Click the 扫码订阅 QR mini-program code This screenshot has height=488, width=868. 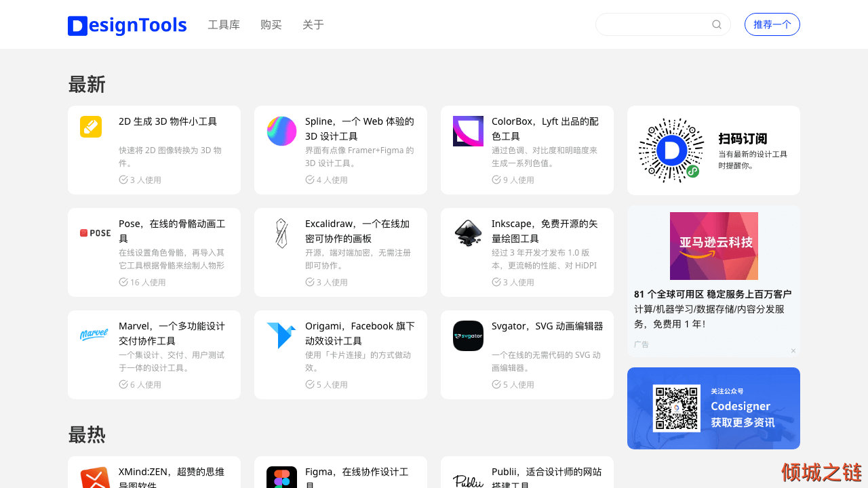tap(672, 150)
